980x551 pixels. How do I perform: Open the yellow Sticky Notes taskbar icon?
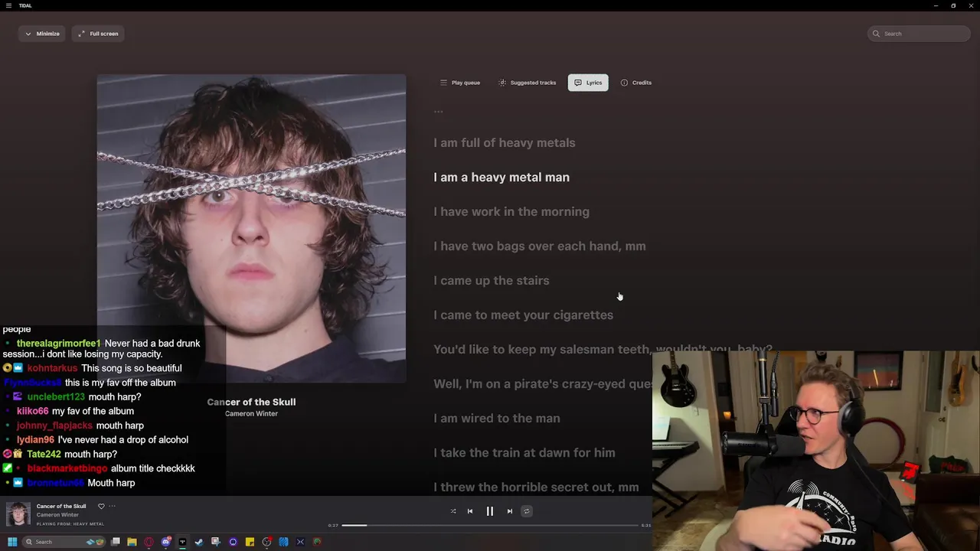(250, 542)
